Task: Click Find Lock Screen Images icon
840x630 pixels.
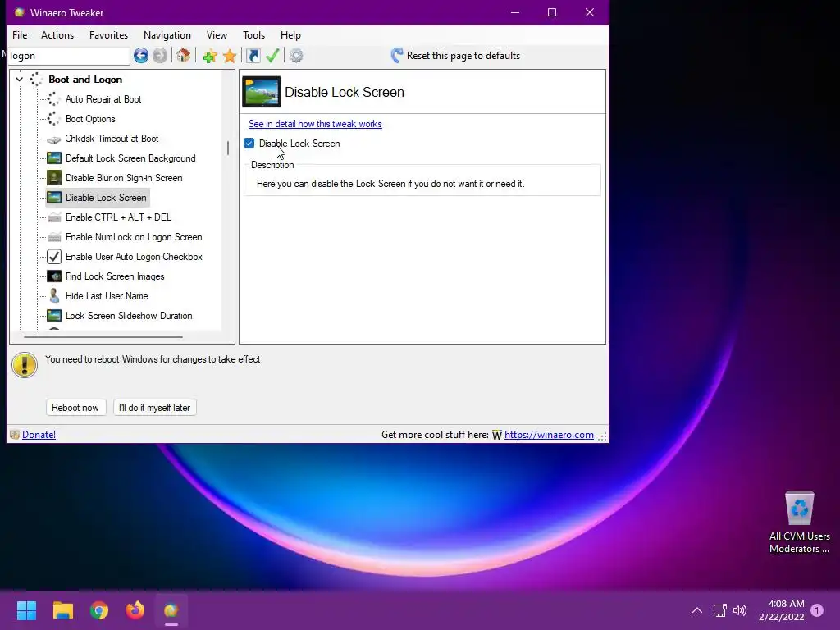Action: 54,276
